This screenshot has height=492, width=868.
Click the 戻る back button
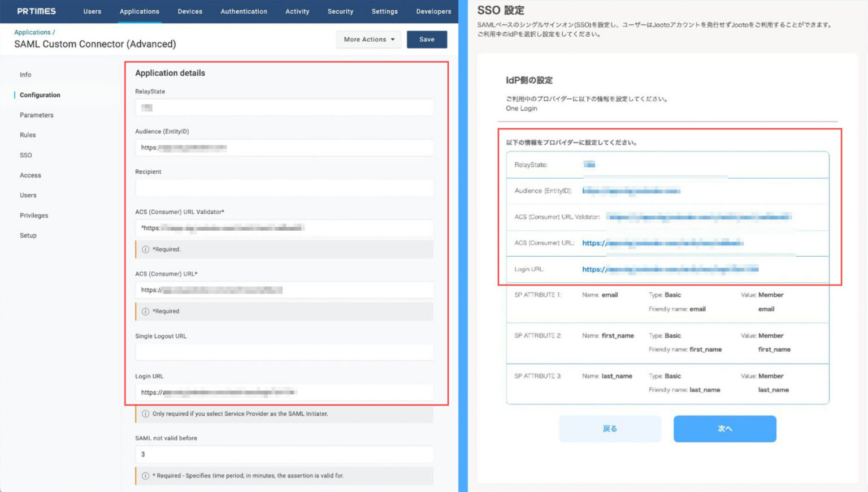pyautogui.click(x=610, y=429)
